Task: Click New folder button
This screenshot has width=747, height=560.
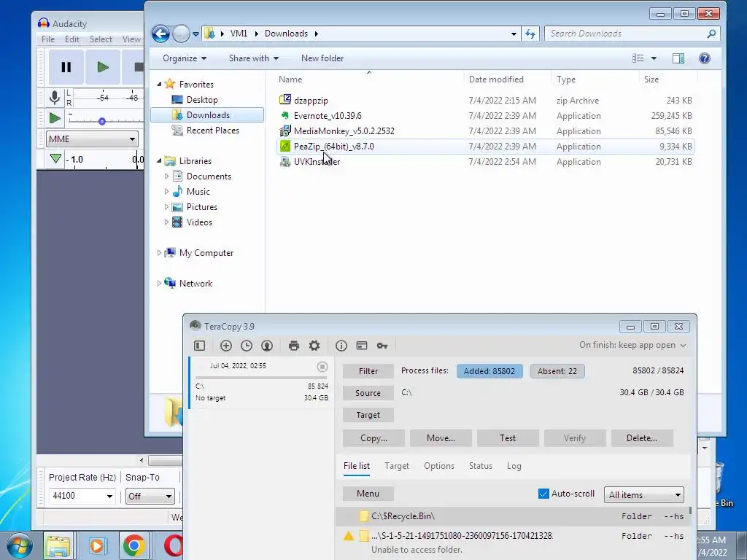Action: [x=322, y=58]
